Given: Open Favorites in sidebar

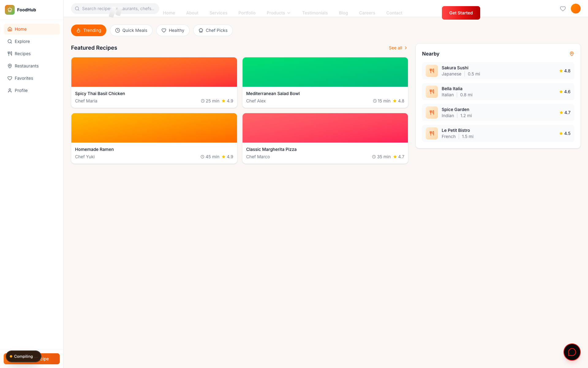Looking at the screenshot, I should tap(24, 78).
